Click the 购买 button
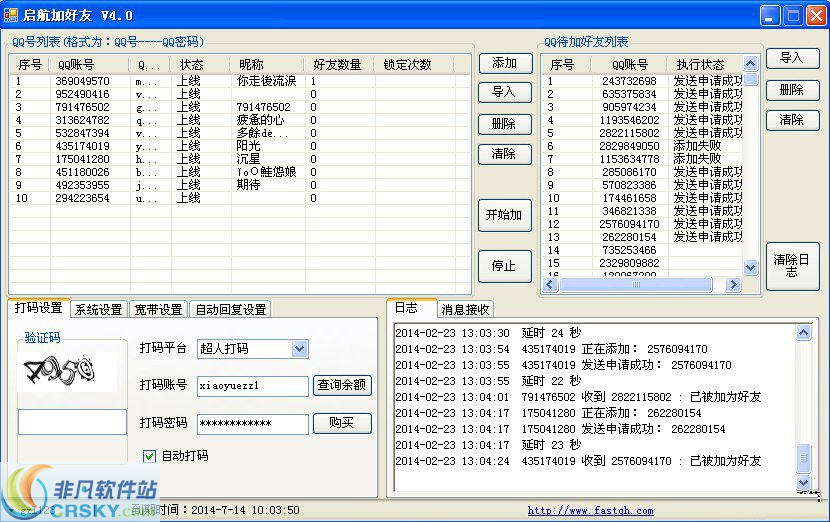This screenshot has width=830, height=522. pos(342,423)
